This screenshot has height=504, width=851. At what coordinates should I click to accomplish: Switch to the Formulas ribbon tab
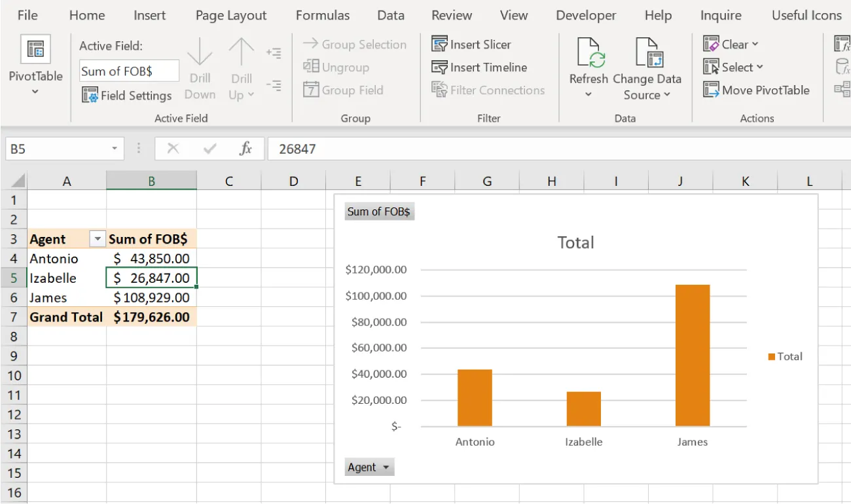(322, 14)
